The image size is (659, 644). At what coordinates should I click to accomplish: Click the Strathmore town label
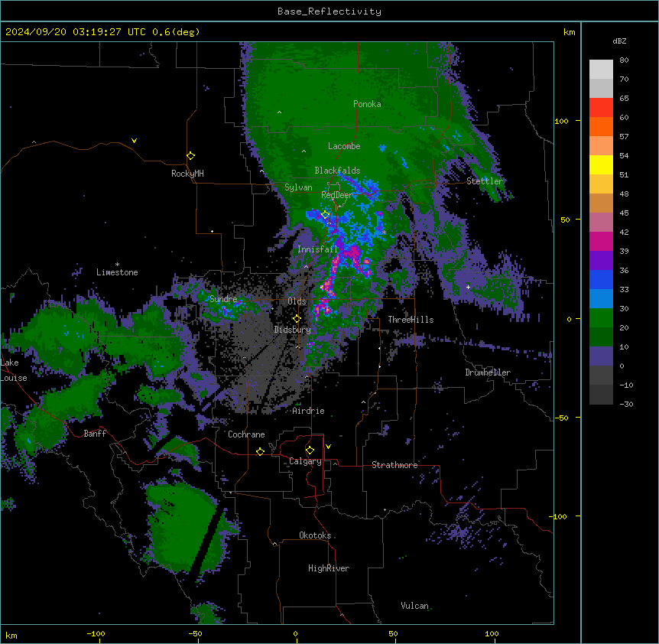[x=394, y=465]
